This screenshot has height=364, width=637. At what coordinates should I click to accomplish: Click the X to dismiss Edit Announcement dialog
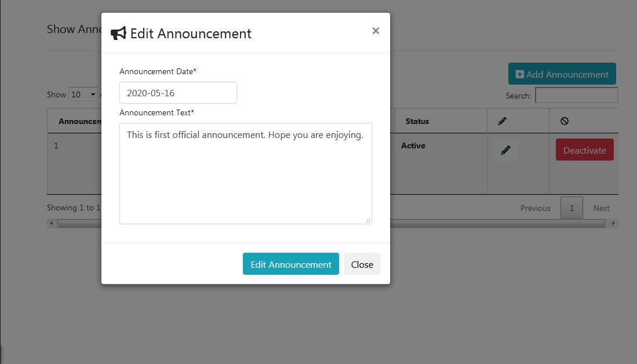pos(375,31)
